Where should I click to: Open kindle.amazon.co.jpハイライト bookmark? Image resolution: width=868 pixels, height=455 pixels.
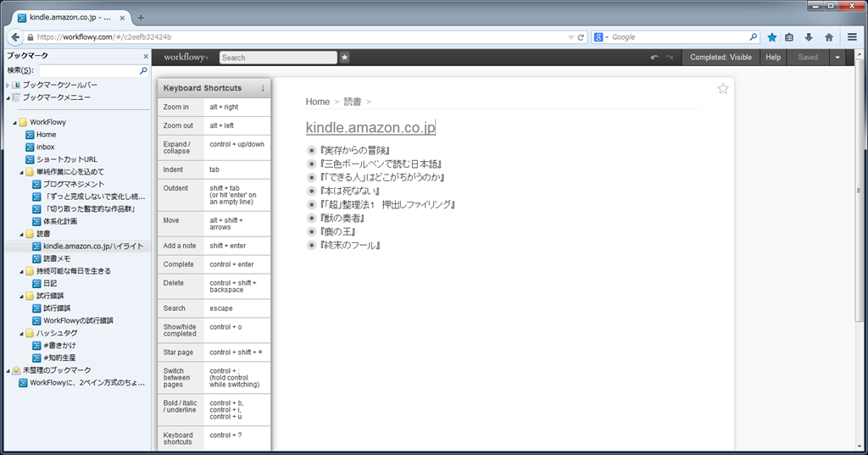click(93, 247)
